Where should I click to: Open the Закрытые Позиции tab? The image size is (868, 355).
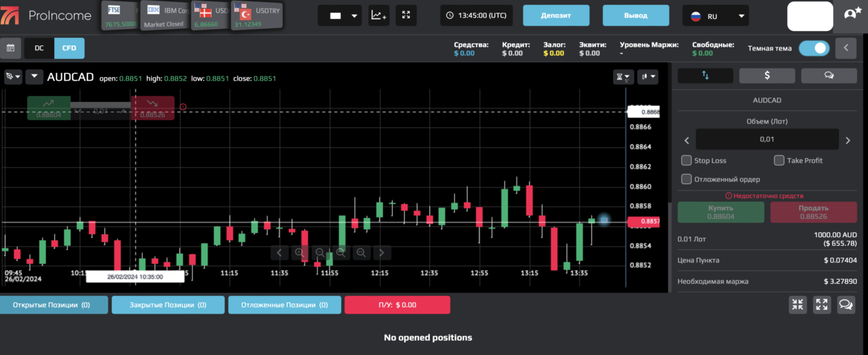click(x=167, y=305)
